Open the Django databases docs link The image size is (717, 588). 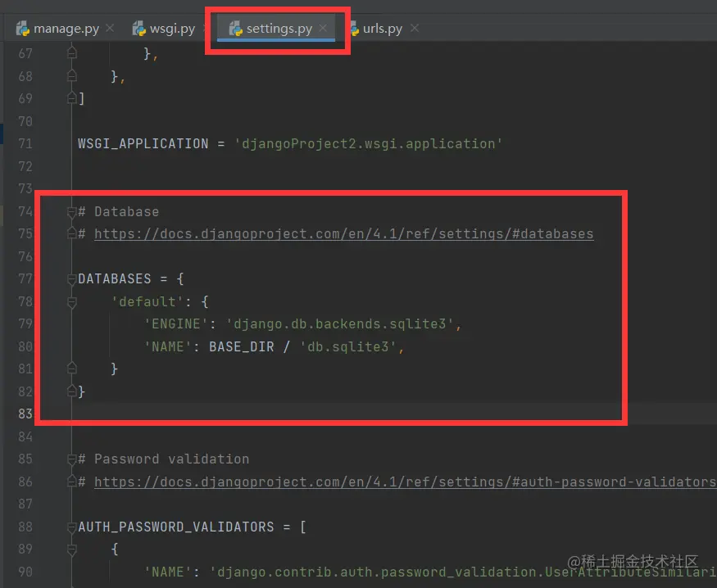(x=344, y=234)
